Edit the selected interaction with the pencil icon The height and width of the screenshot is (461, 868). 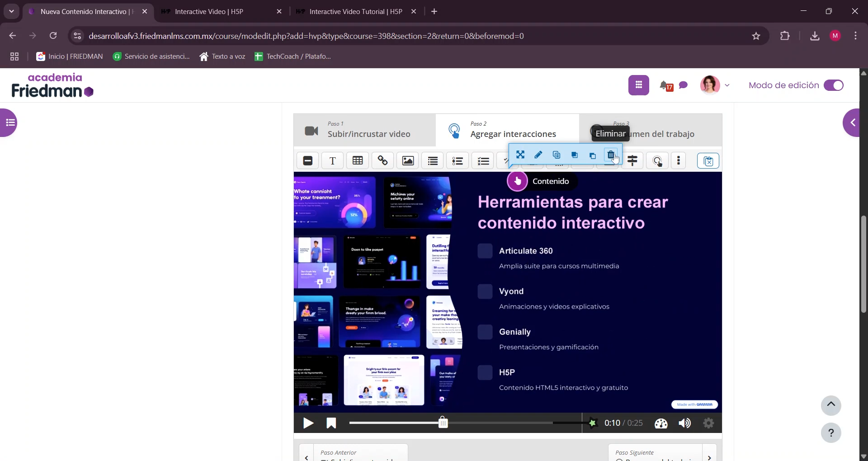tap(538, 155)
